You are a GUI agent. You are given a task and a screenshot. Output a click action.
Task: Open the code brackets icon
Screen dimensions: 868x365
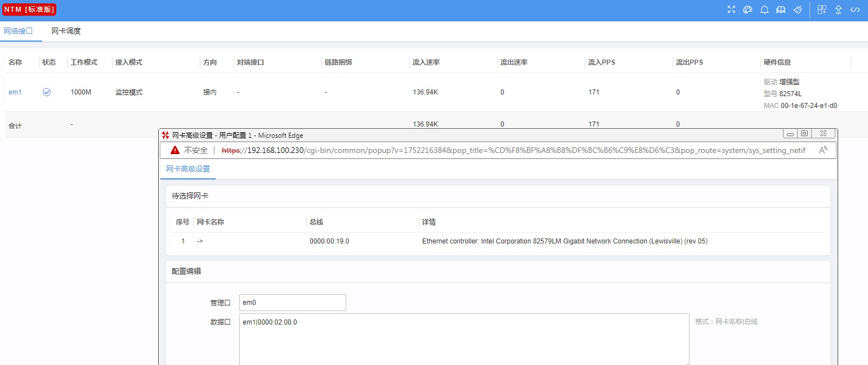pos(854,10)
